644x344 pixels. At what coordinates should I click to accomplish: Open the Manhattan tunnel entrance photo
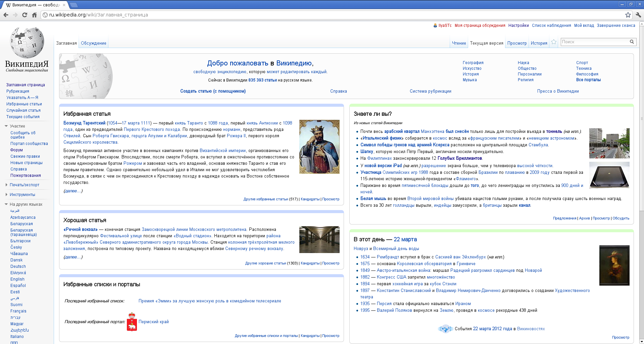(x=609, y=143)
